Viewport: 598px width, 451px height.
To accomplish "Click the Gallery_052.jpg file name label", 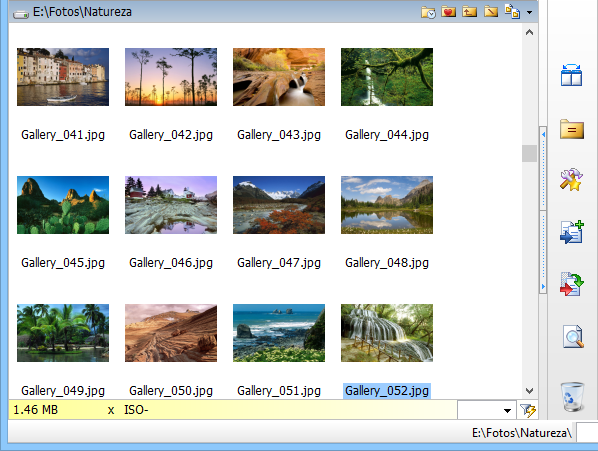I will click(x=387, y=391).
